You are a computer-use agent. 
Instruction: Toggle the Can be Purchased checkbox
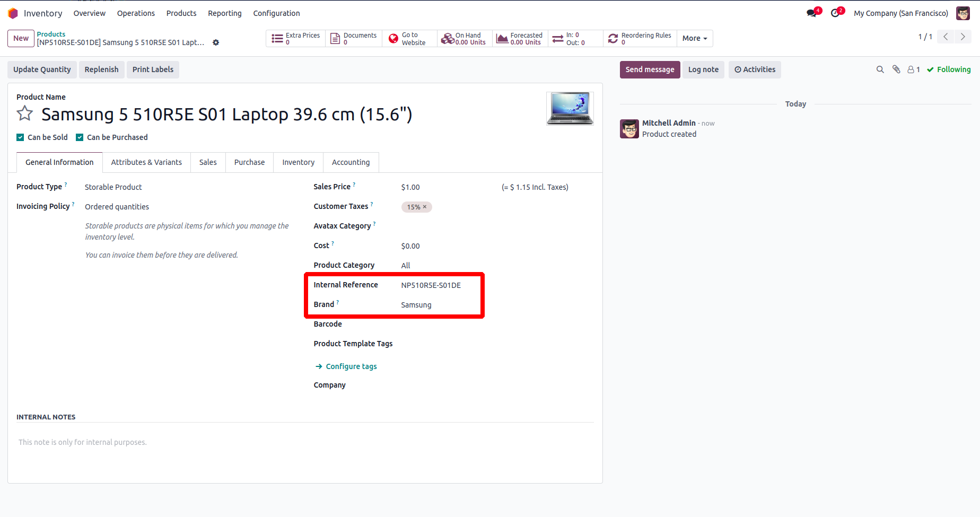(80, 137)
